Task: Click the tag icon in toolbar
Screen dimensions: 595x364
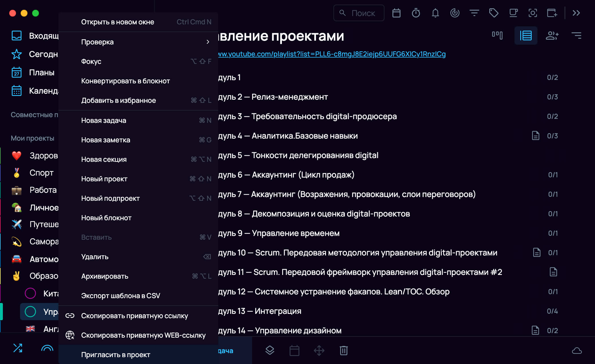Action: [494, 13]
